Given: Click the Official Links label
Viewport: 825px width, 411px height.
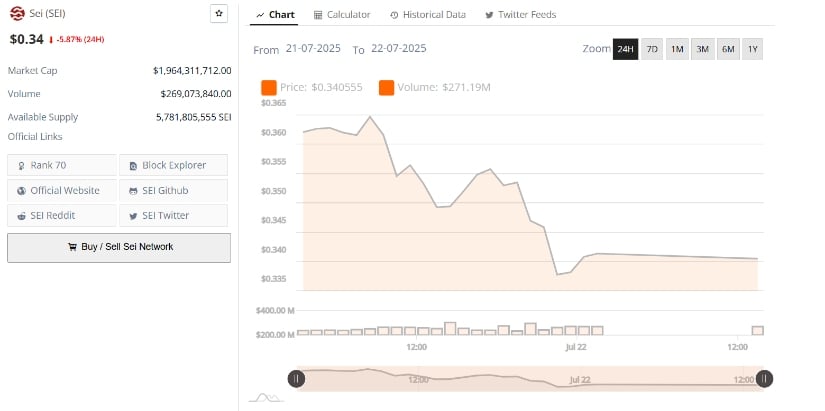Looking at the screenshot, I should click(x=35, y=137).
